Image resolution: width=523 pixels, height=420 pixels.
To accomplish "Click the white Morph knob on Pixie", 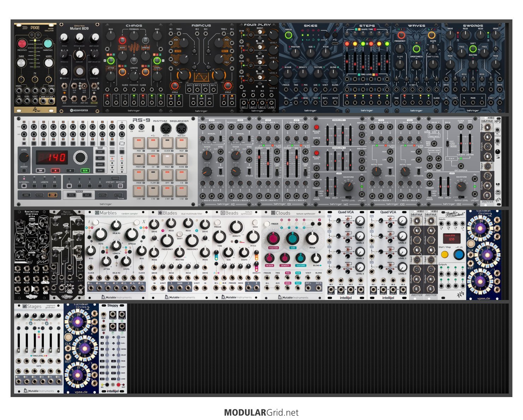I will tap(49, 62).
